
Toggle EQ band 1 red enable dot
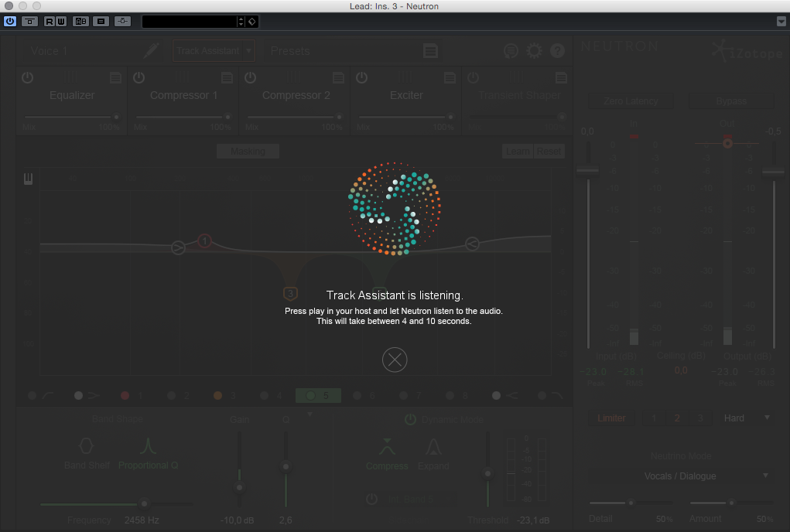coord(125,396)
